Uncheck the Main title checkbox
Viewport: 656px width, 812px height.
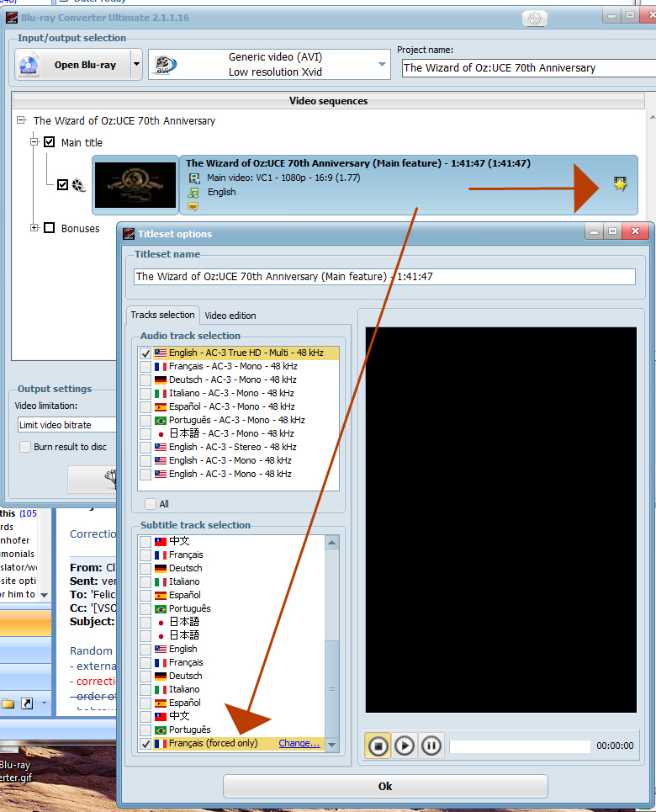[x=49, y=142]
